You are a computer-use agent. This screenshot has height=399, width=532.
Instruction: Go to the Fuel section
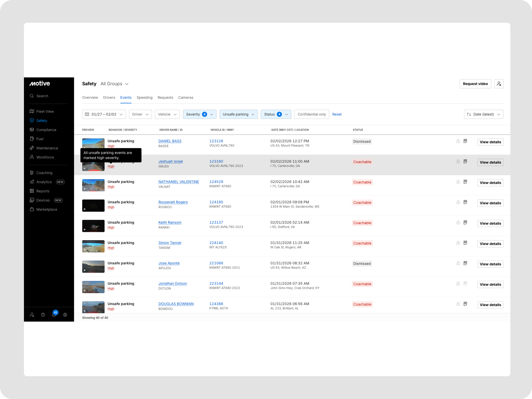tap(40, 139)
